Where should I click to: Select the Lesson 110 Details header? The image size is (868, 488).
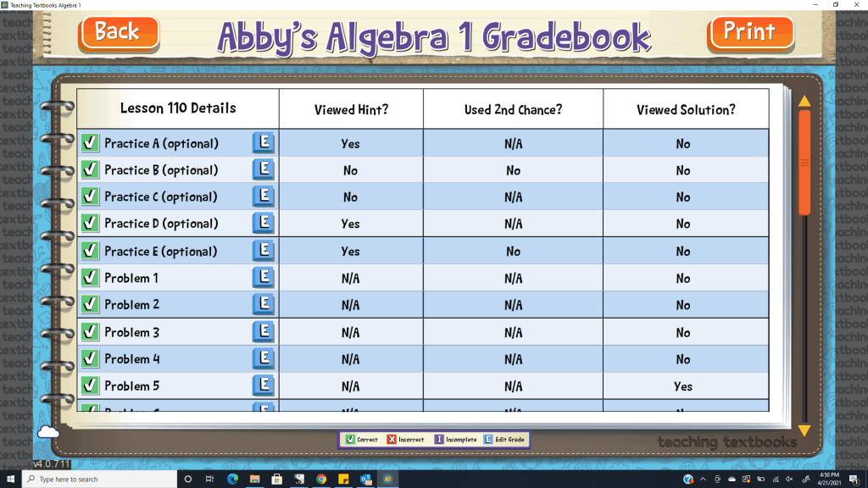pos(178,108)
